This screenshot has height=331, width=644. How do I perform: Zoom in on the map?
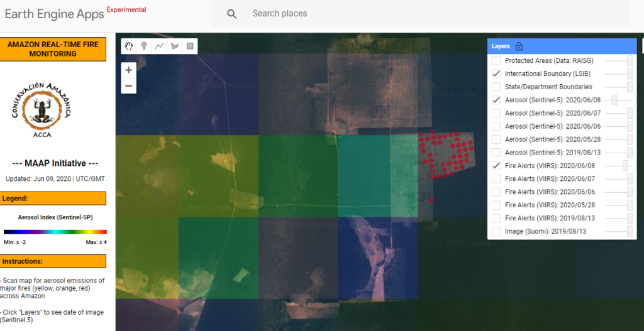coord(129,70)
